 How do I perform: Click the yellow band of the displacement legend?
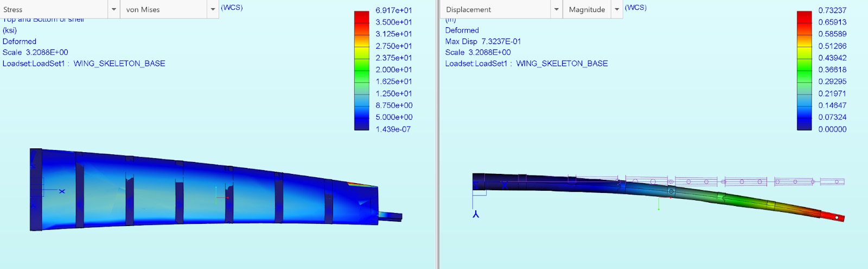click(x=804, y=53)
